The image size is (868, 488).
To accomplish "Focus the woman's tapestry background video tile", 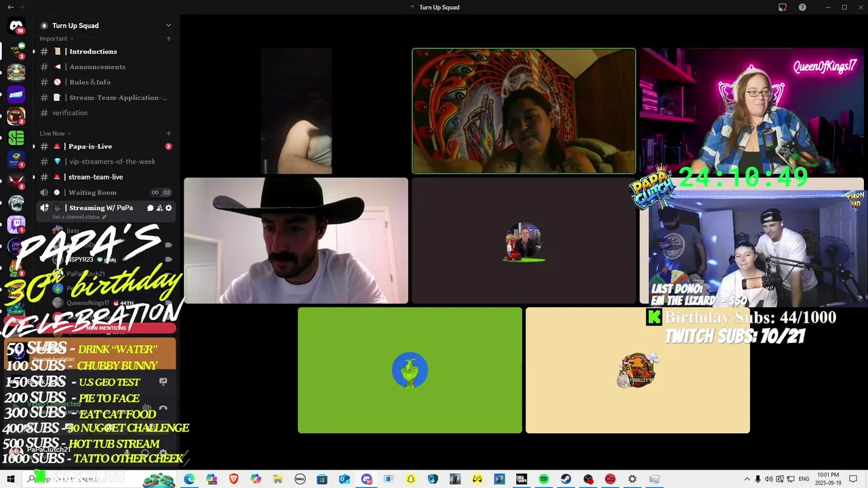I will (x=524, y=111).
